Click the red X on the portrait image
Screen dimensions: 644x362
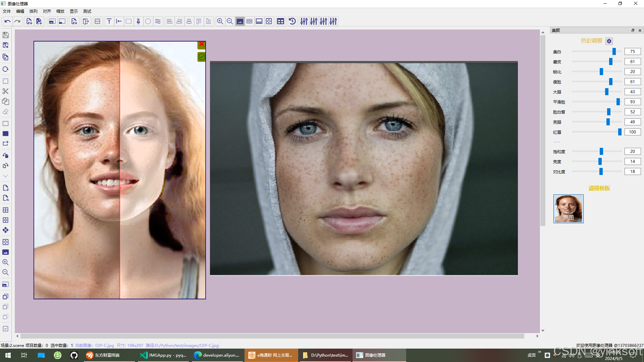202,44
